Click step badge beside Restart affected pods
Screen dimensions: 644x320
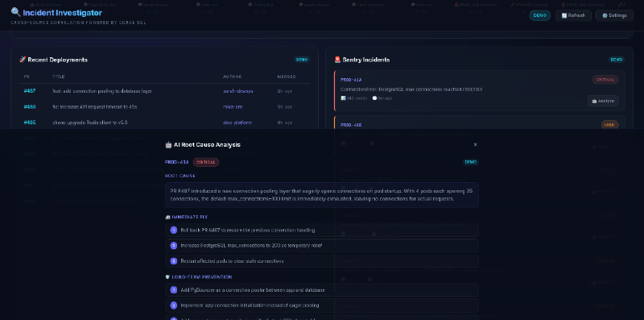(174, 261)
